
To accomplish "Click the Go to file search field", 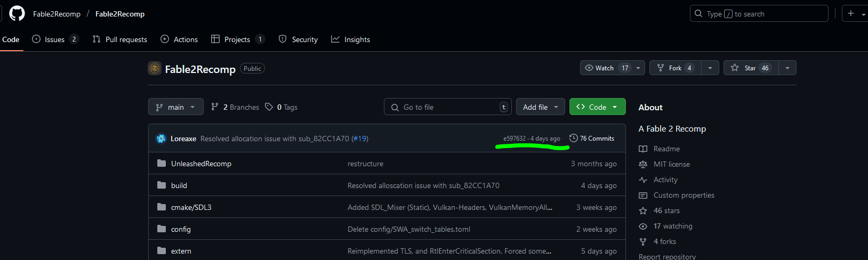I will click(x=448, y=107).
